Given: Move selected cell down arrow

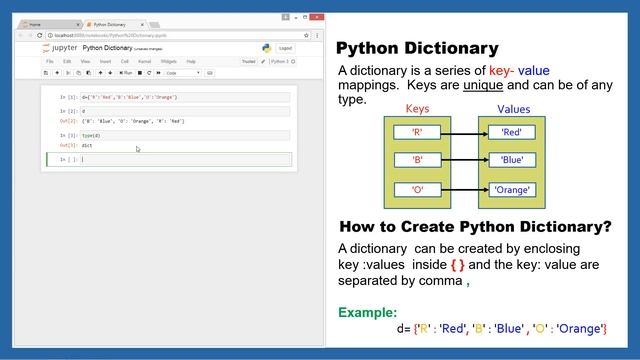Looking at the screenshot, I should [x=110, y=73].
